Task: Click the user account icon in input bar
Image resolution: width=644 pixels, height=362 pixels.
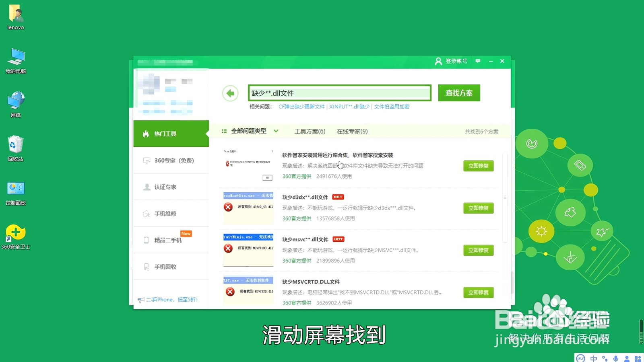Action: [x=627, y=358]
